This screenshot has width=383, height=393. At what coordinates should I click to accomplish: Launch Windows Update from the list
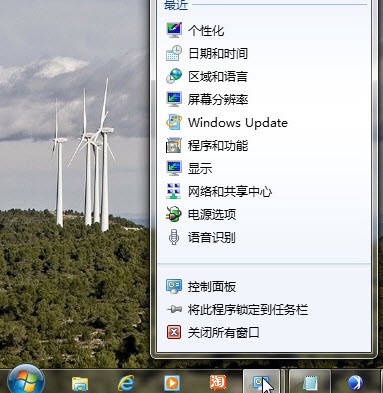pos(264,123)
